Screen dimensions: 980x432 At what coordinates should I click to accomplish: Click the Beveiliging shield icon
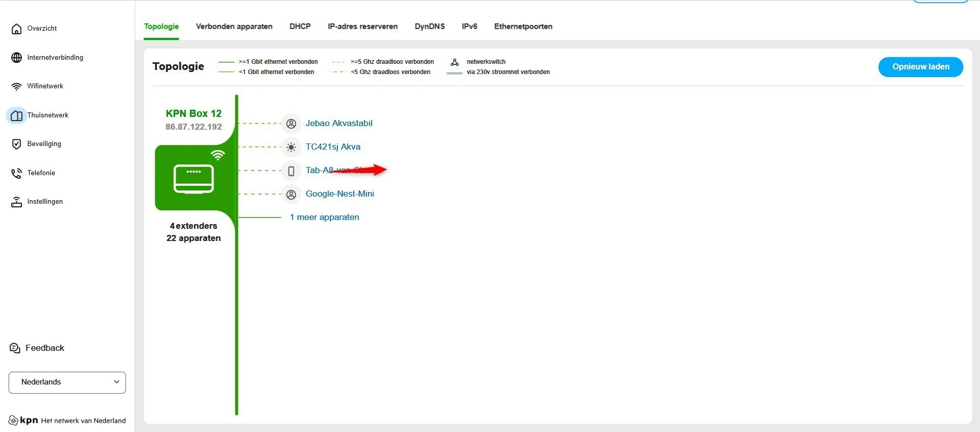16,144
